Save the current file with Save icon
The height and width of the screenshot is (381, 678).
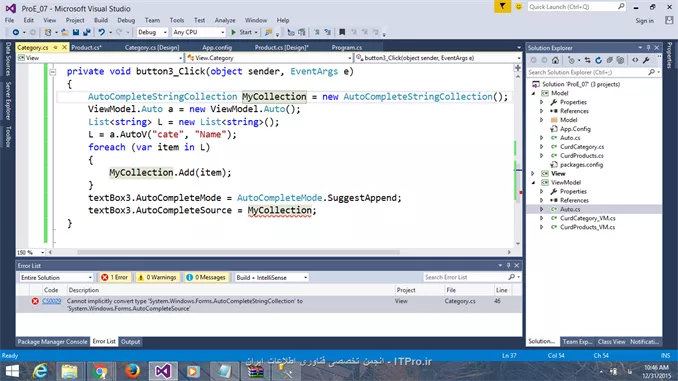point(76,32)
